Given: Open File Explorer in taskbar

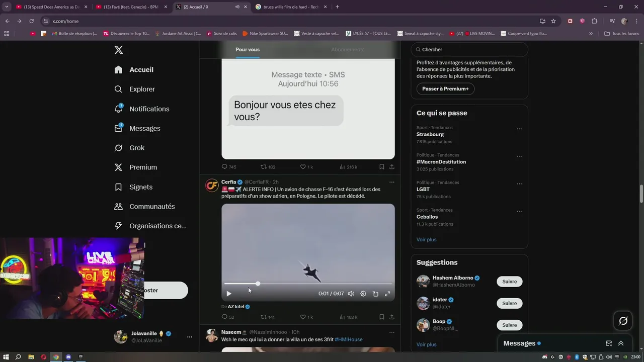Looking at the screenshot, I should (x=31, y=357).
